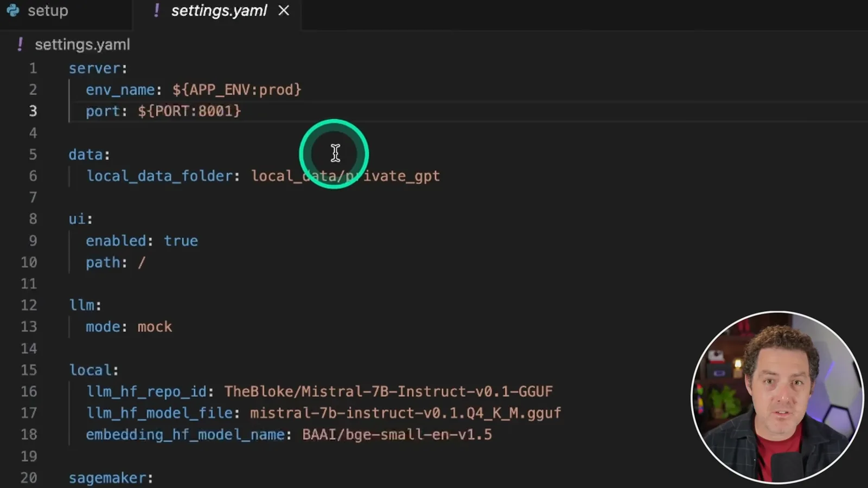868x488 pixels.
Task: Click the llm: key
Action: point(85,305)
